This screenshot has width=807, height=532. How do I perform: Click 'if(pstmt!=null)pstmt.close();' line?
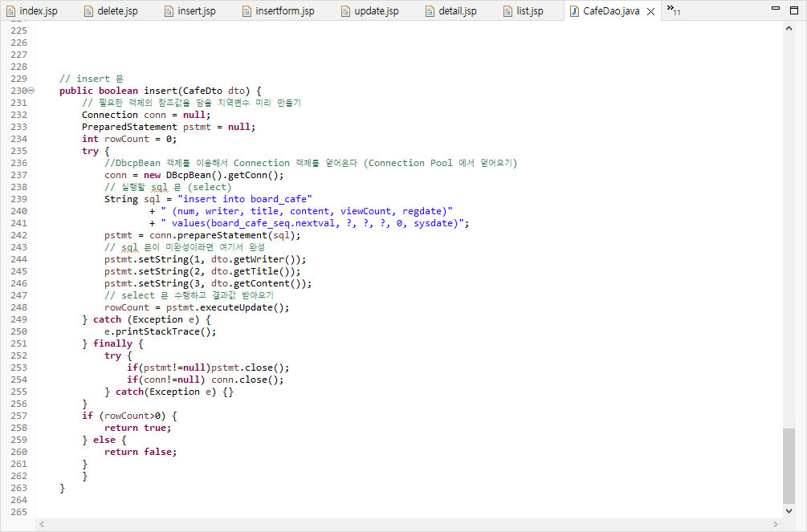[x=209, y=368]
